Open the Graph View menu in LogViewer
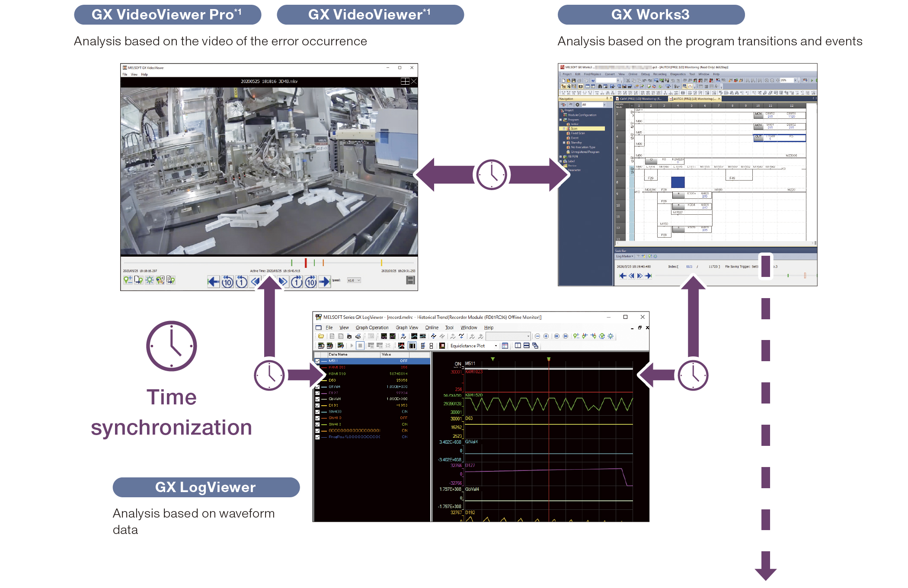This screenshot has height=588, width=908. [407, 327]
